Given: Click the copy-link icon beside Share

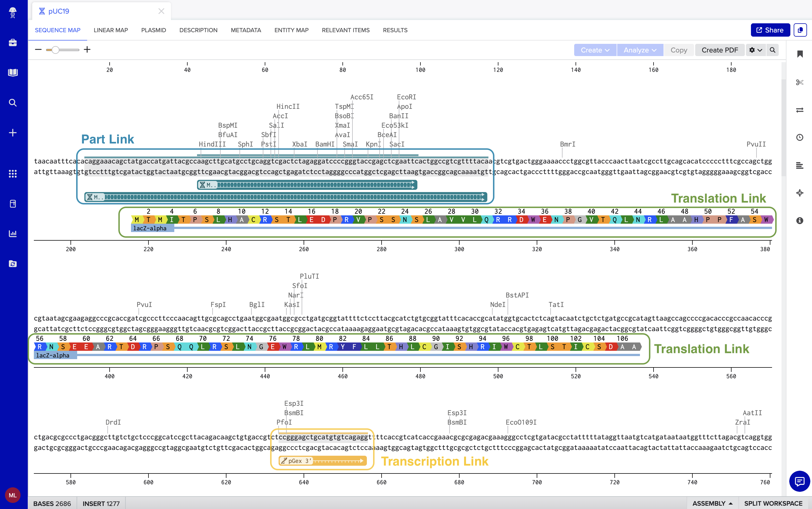Looking at the screenshot, I should (x=800, y=30).
